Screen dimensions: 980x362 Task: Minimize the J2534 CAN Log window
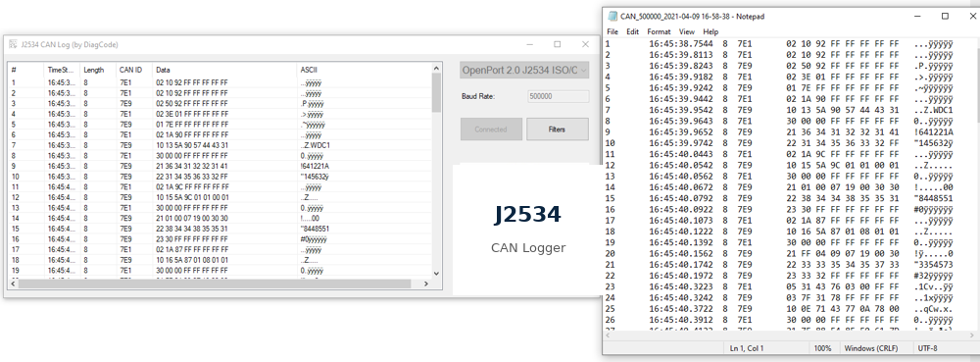coord(529,44)
